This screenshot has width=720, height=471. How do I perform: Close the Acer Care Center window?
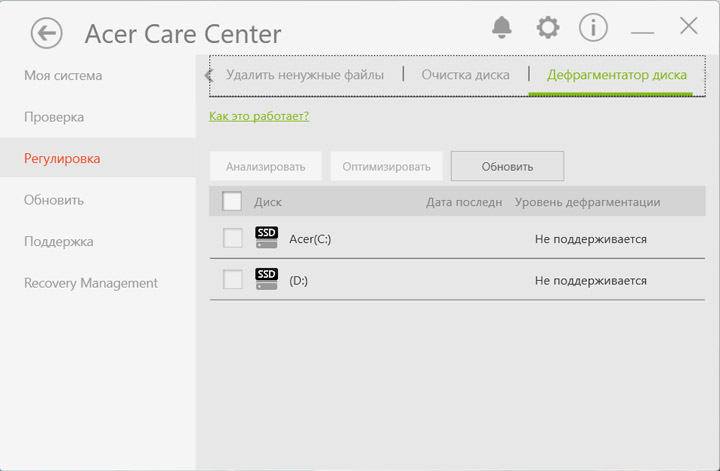point(688,26)
